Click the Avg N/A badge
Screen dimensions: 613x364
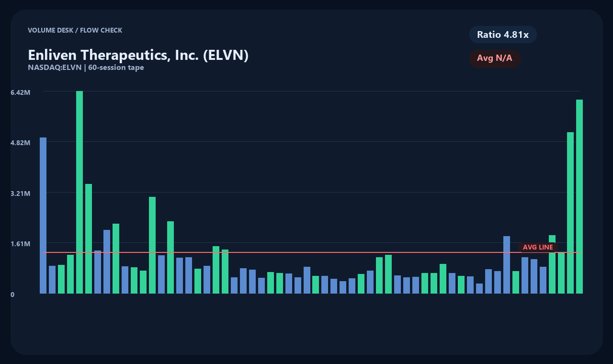pyautogui.click(x=495, y=58)
